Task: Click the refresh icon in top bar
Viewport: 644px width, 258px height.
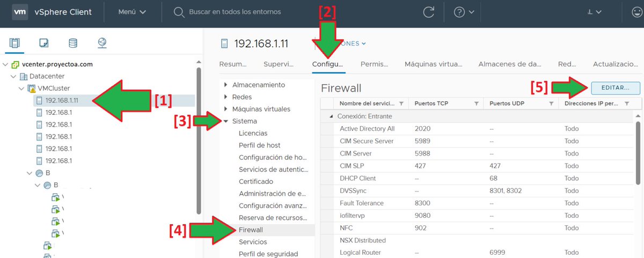Action: click(x=428, y=12)
